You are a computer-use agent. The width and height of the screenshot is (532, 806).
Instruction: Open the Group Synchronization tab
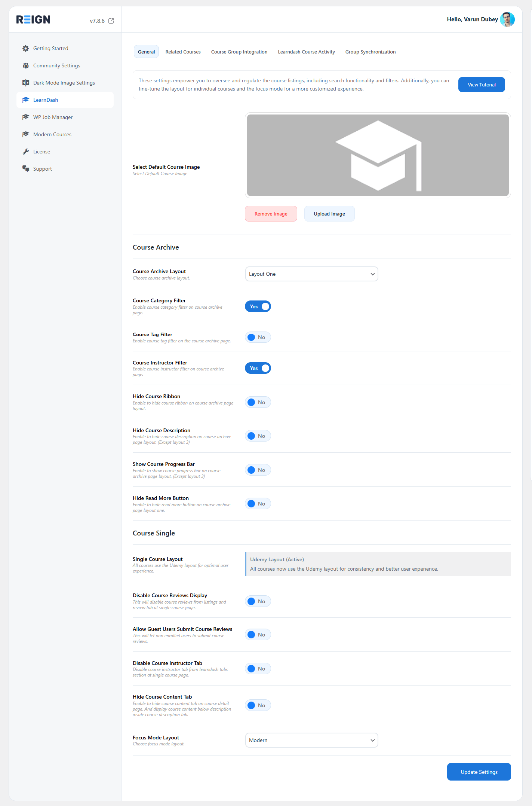[x=370, y=52]
